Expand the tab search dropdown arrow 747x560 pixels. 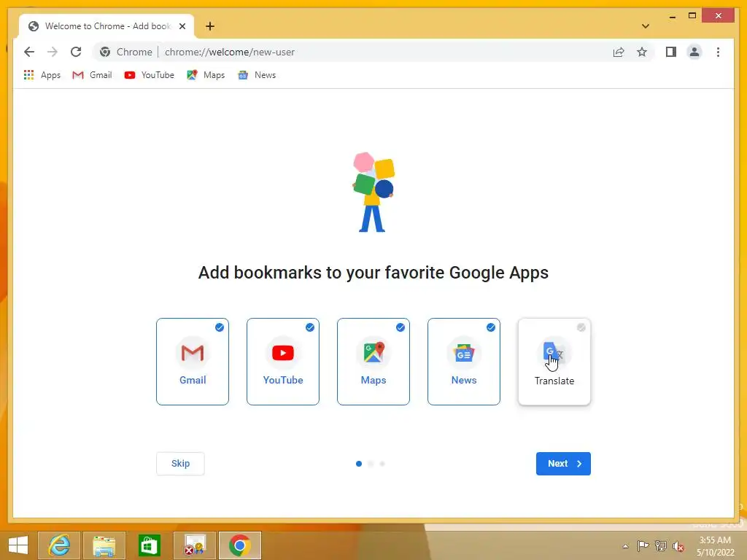click(x=646, y=26)
